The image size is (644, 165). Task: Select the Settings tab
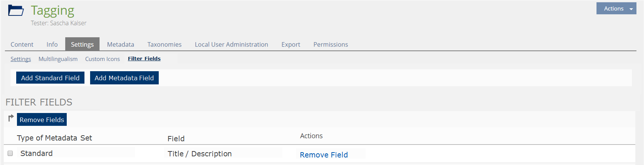tap(82, 44)
